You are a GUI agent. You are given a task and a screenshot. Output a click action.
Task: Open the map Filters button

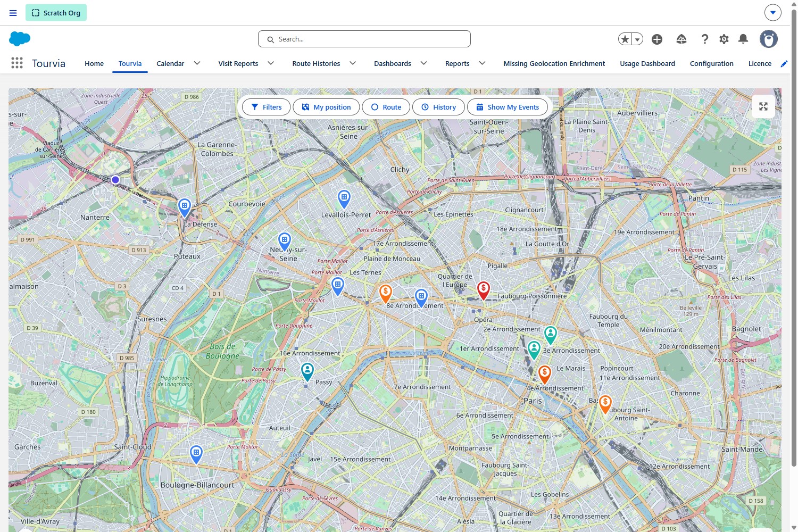(266, 107)
